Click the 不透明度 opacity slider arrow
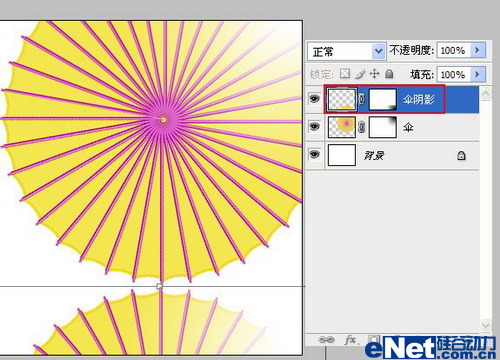 tap(477, 50)
